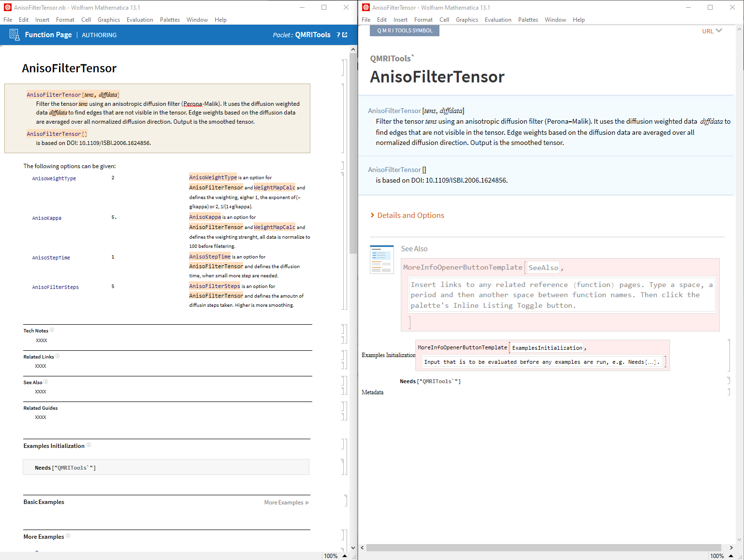744x560 pixels.
Task: Click the AUTHORING label in the Function Page toolbar
Action: point(99,35)
